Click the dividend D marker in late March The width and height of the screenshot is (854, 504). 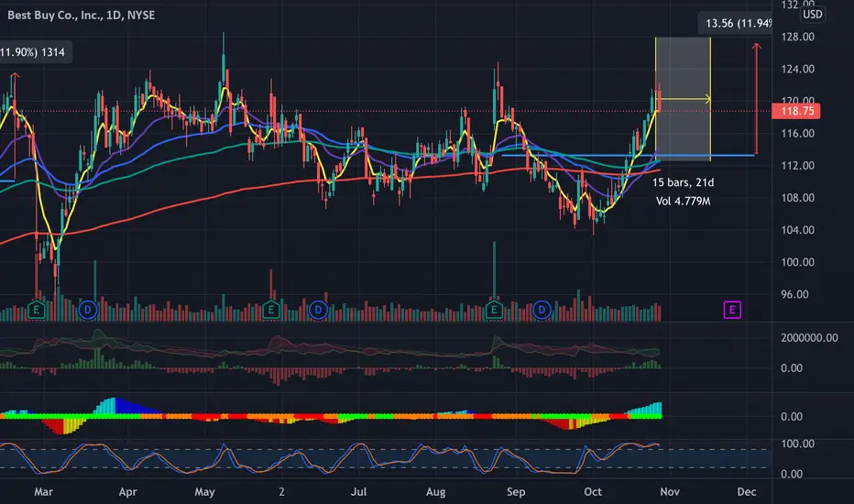(87, 310)
